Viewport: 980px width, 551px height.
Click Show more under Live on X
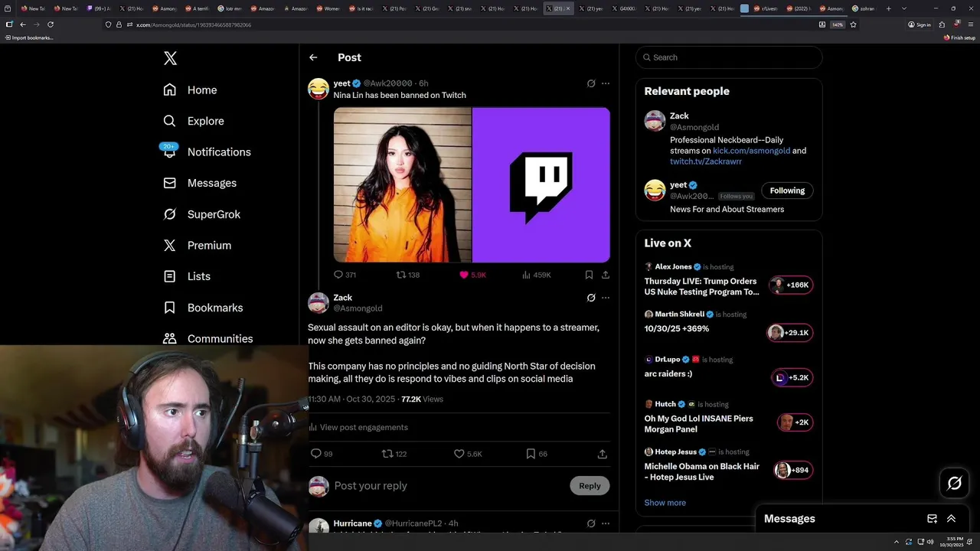[665, 503]
